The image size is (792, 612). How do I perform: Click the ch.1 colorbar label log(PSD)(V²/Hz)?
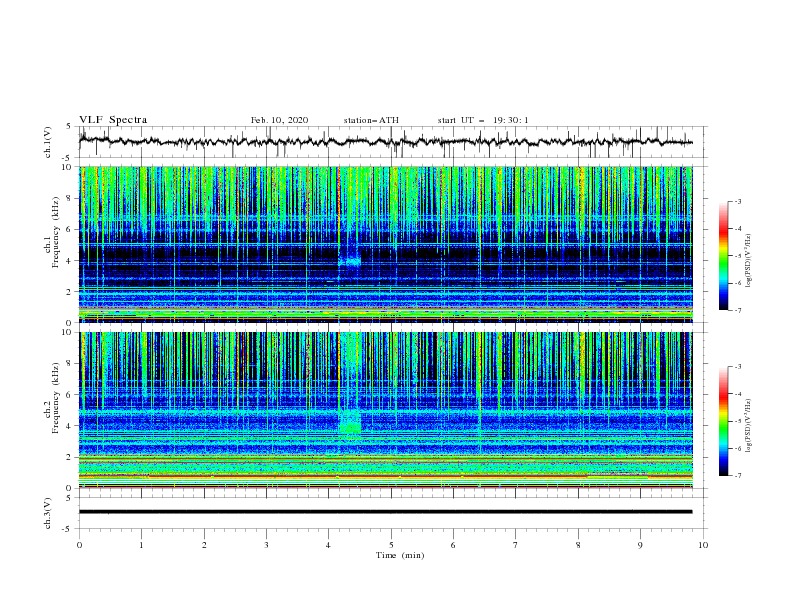click(749, 261)
